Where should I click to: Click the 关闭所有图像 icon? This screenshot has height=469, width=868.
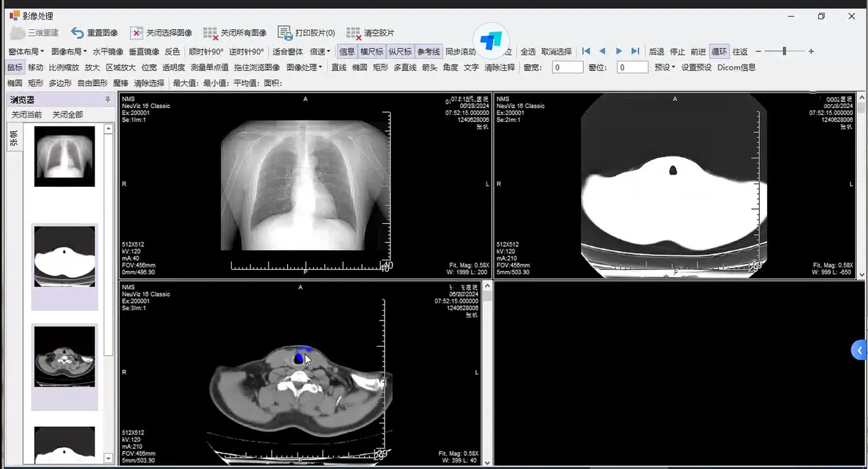(x=211, y=33)
